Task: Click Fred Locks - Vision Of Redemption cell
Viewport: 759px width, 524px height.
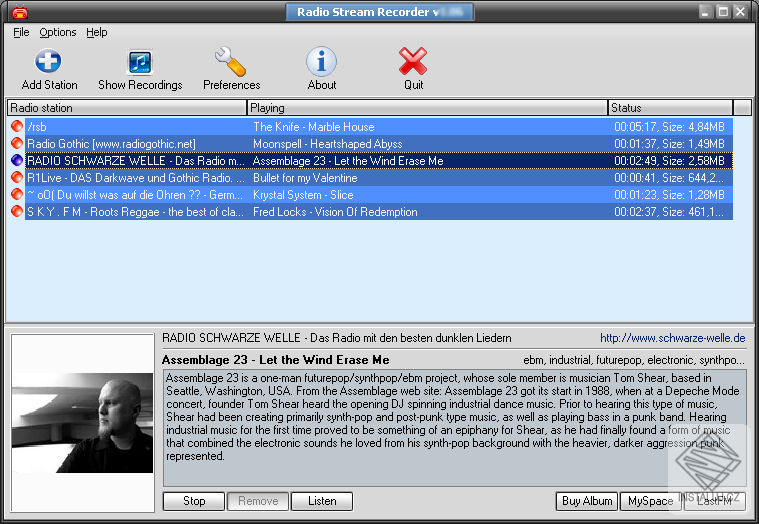Action: (335, 212)
